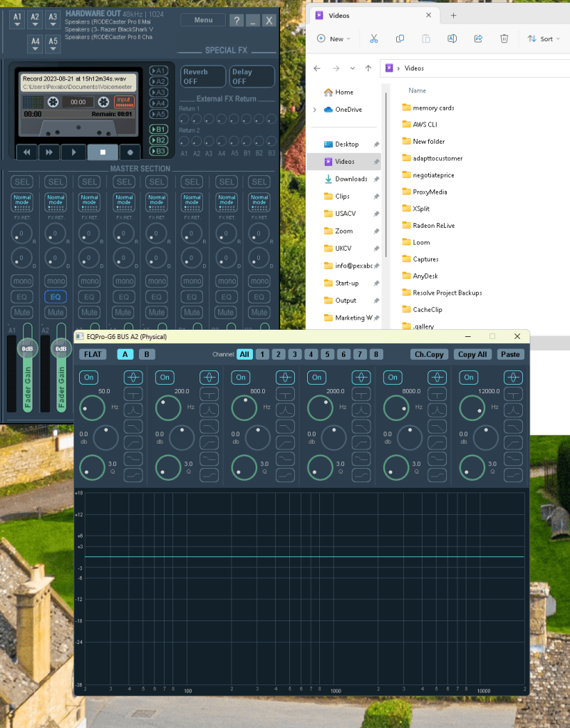Open A4 hardware out device dropdown

(x=36, y=43)
